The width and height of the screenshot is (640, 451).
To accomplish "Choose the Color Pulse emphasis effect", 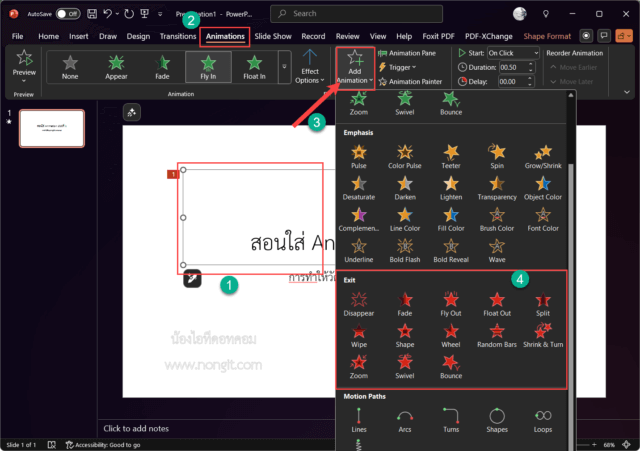I will [x=404, y=157].
